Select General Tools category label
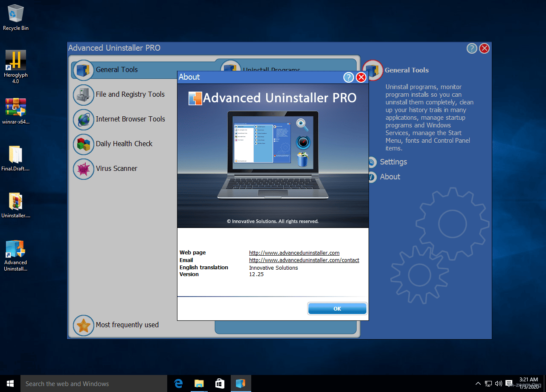 pos(117,70)
